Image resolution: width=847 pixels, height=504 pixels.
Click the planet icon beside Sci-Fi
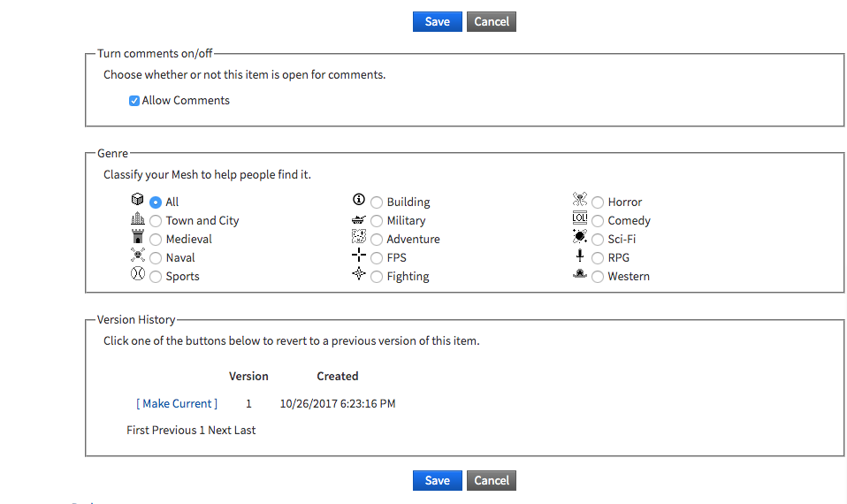point(580,237)
